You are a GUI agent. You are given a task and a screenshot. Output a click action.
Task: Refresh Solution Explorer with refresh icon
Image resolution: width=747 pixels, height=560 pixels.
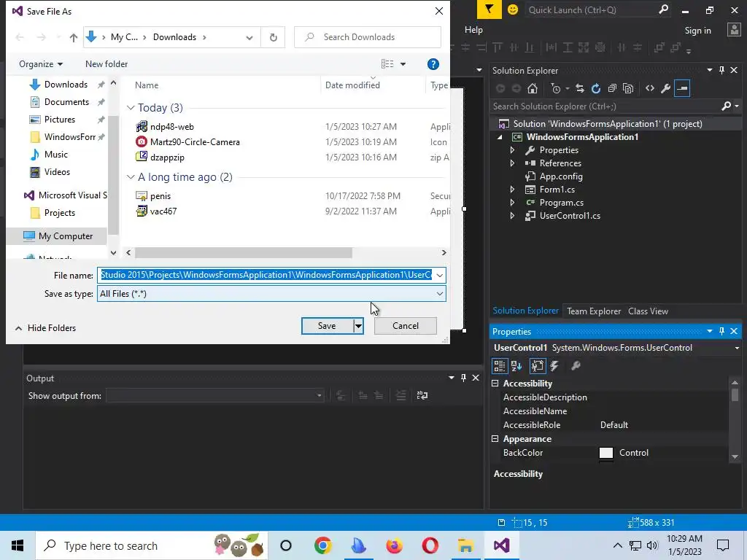click(x=595, y=88)
